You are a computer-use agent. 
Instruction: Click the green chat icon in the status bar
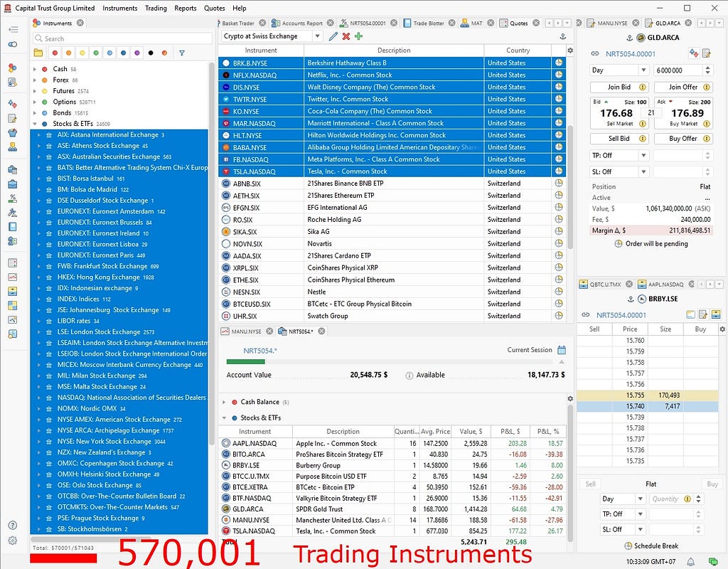(x=713, y=562)
